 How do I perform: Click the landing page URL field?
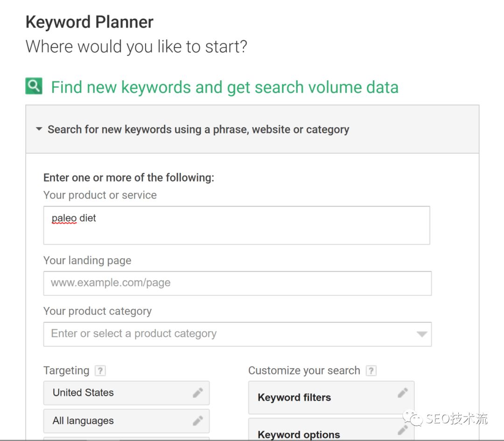(237, 283)
